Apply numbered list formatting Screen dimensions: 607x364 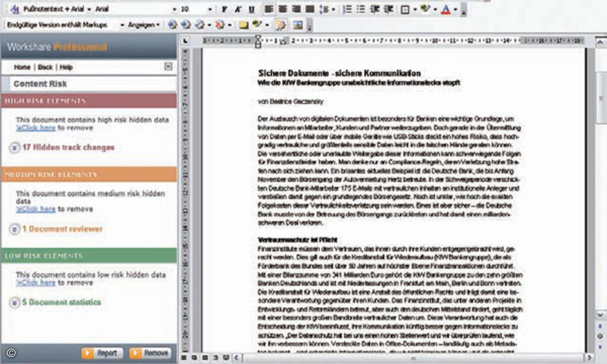pos(347,9)
